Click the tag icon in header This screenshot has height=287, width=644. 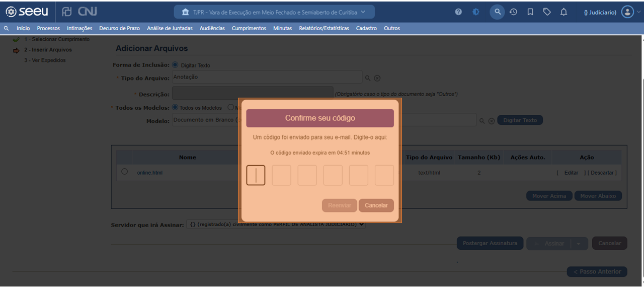[x=547, y=12]
